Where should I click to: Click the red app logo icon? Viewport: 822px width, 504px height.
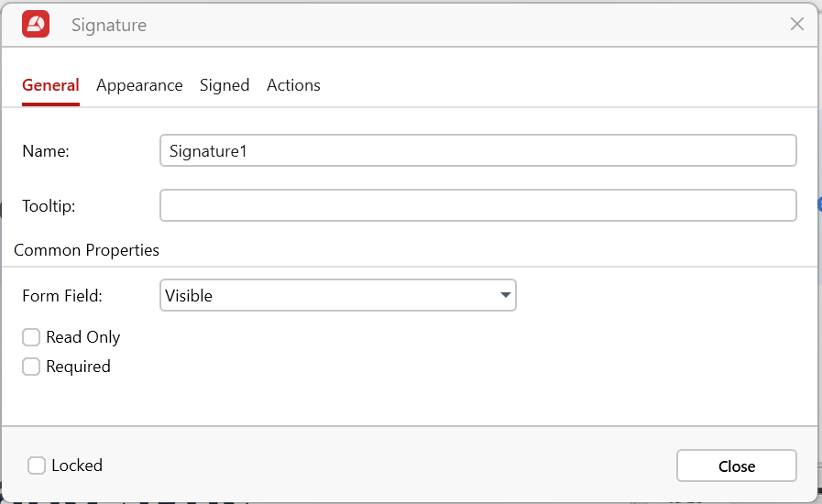click(36, 25)
